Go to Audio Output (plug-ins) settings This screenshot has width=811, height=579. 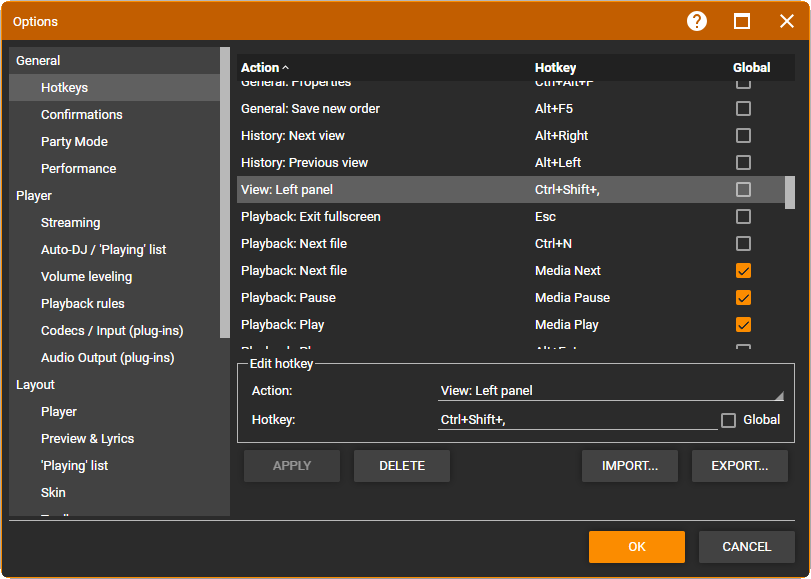point(107,358)
